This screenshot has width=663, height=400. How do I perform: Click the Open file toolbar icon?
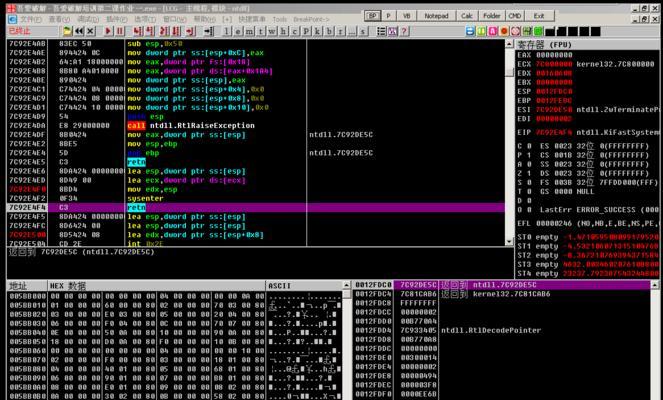tap(68, 31)
